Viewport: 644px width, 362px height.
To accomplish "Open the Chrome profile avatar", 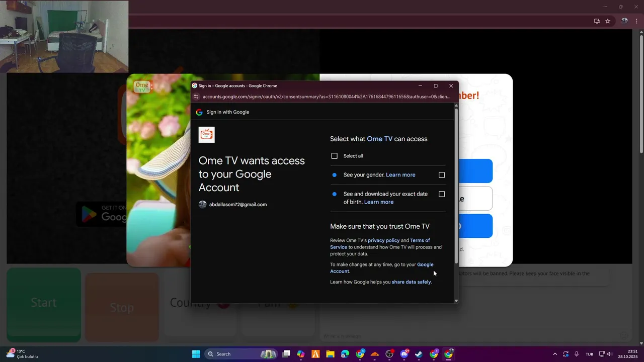I will [624, 21].
